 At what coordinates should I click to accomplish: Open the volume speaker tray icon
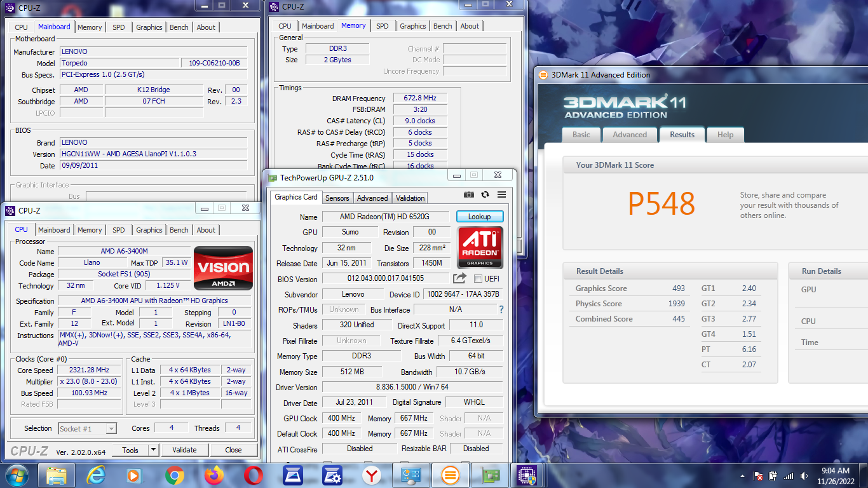[x=804, y=475]
